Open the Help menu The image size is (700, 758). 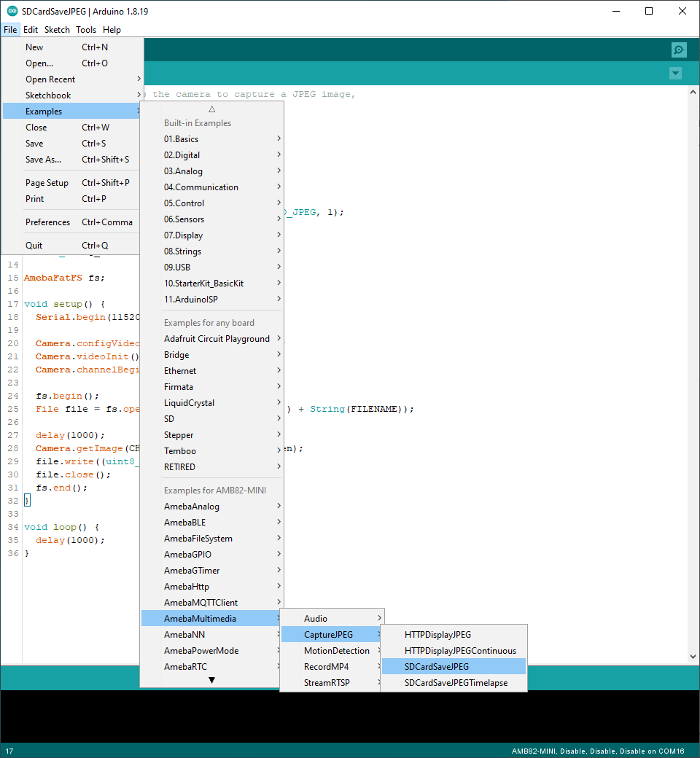112,29
